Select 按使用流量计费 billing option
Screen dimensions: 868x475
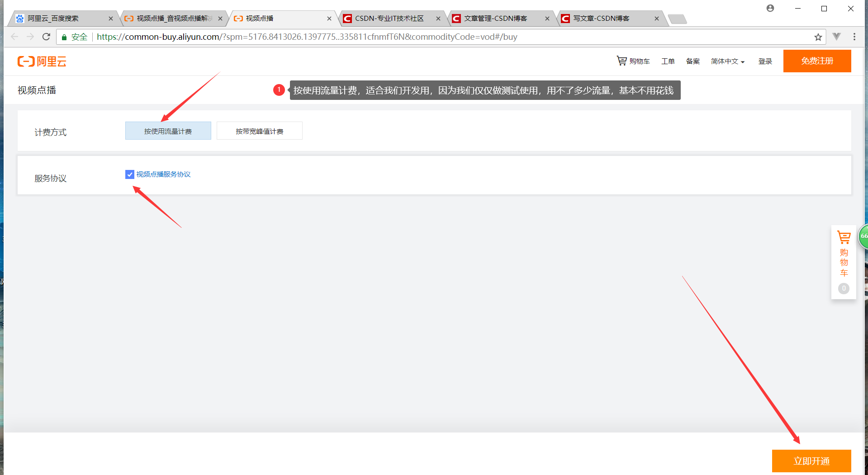click(x=168, y=131)
